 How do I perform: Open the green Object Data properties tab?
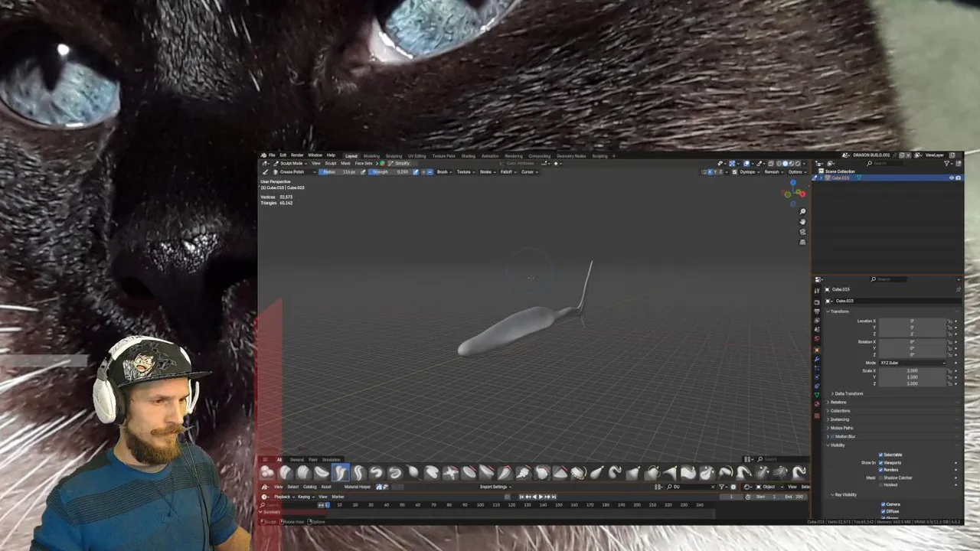817,395
